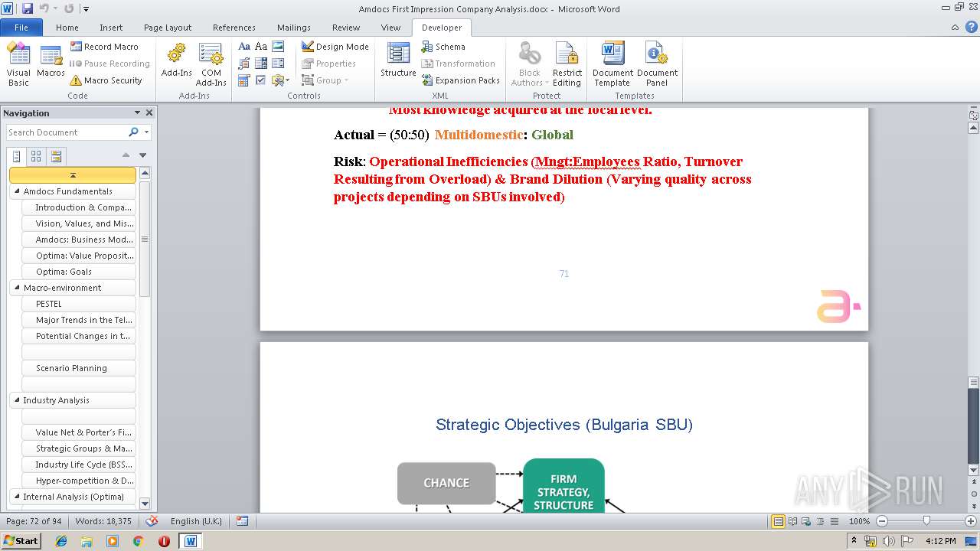Collapse the Amdocs Fundamentals heading
Screen dimensions: 980x551
[16, 191]
